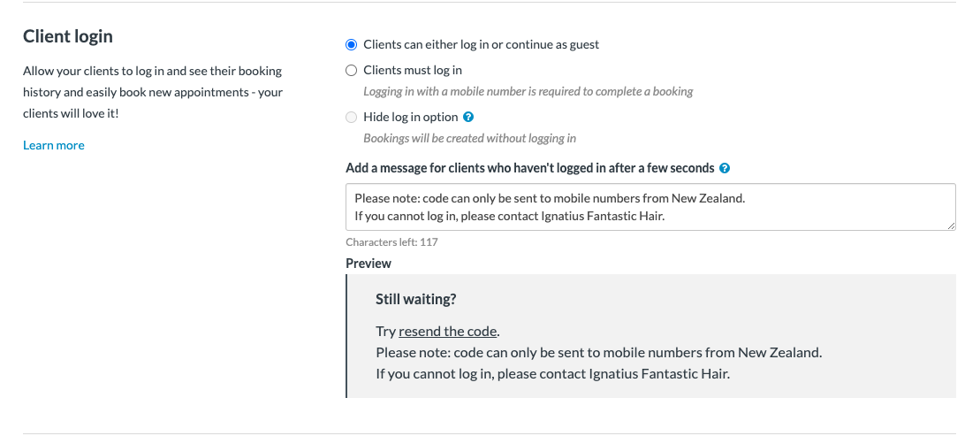Screen dimensions: 980x436
Task: Click the Preview label above the gray box
Action: pyautogui.click(x=368, y=264)
